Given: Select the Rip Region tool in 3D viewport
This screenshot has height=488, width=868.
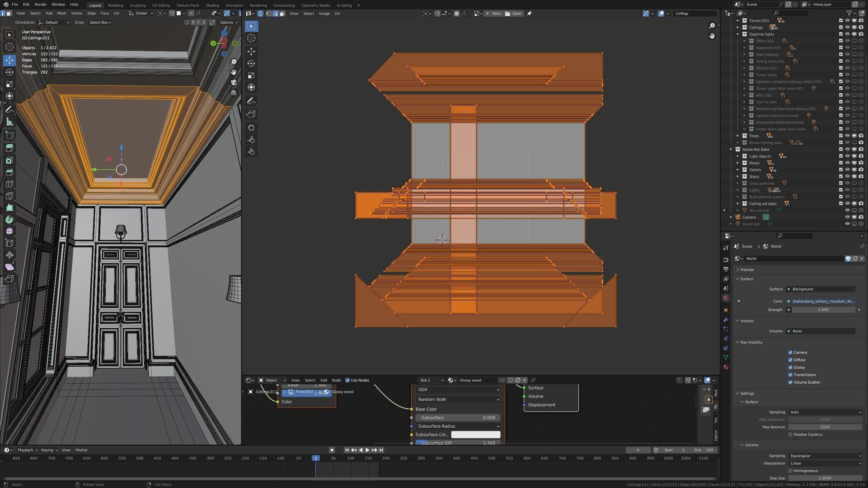Looking at the screenshot, I should pyautogui.click(x=9, y=279).
